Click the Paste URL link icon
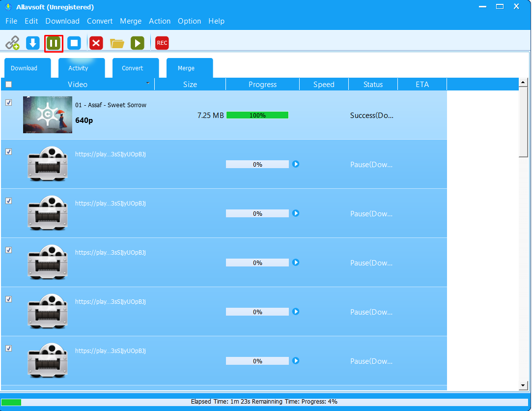 click(x=12, y=43)
